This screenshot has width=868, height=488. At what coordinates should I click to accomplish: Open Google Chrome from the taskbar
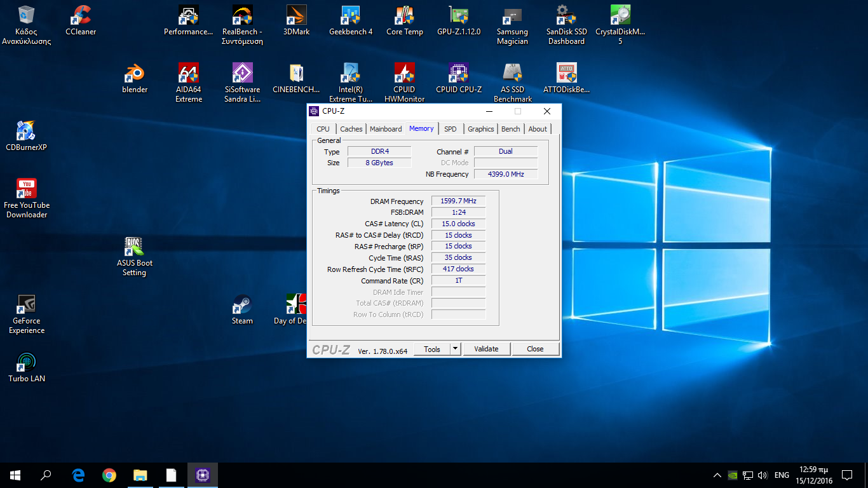tap(109, 475)
